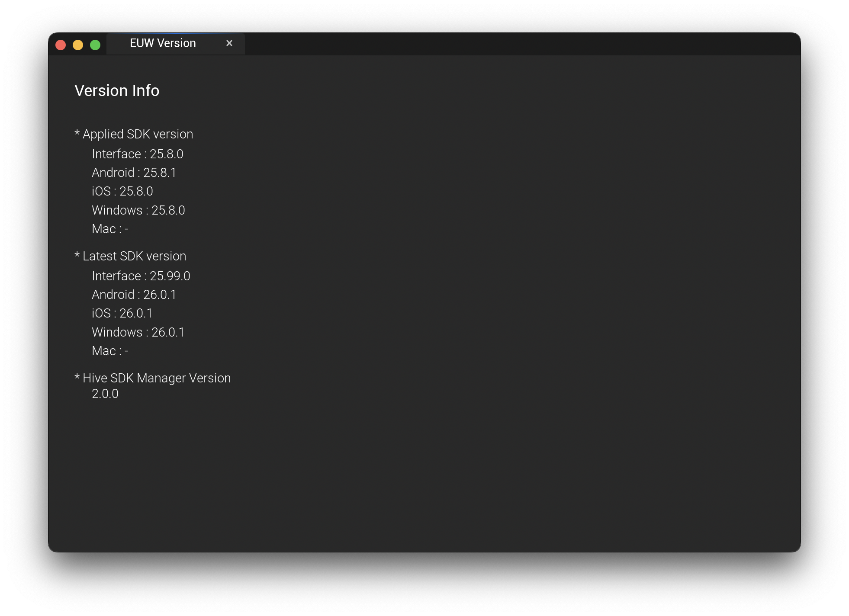Click latest Interface version 25.99.0

pyautogui.click(x=141, y=276)
